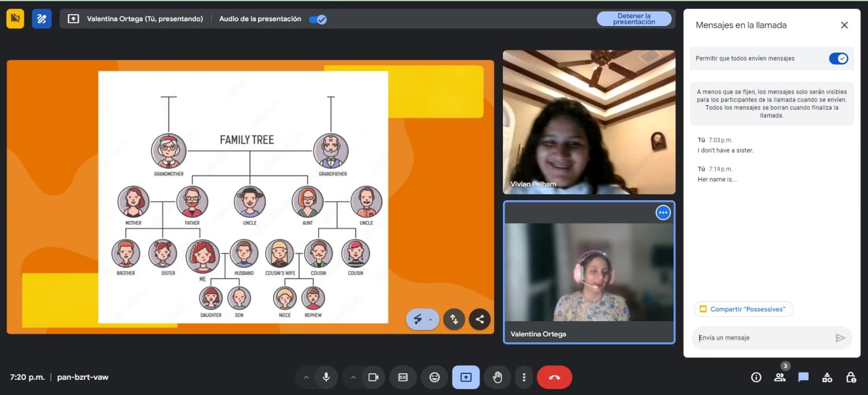Turn off the camera button
This screenshot has width=868, height=395.
tap(373, 377)
